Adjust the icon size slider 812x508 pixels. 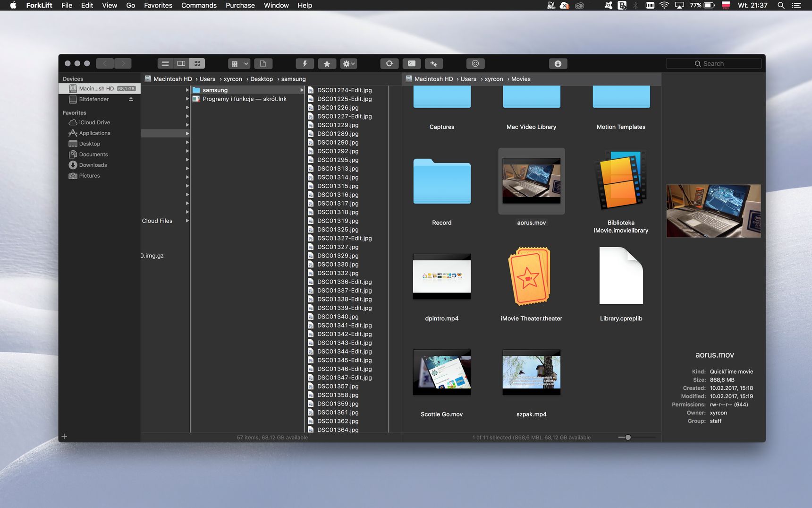coord(627,437)
